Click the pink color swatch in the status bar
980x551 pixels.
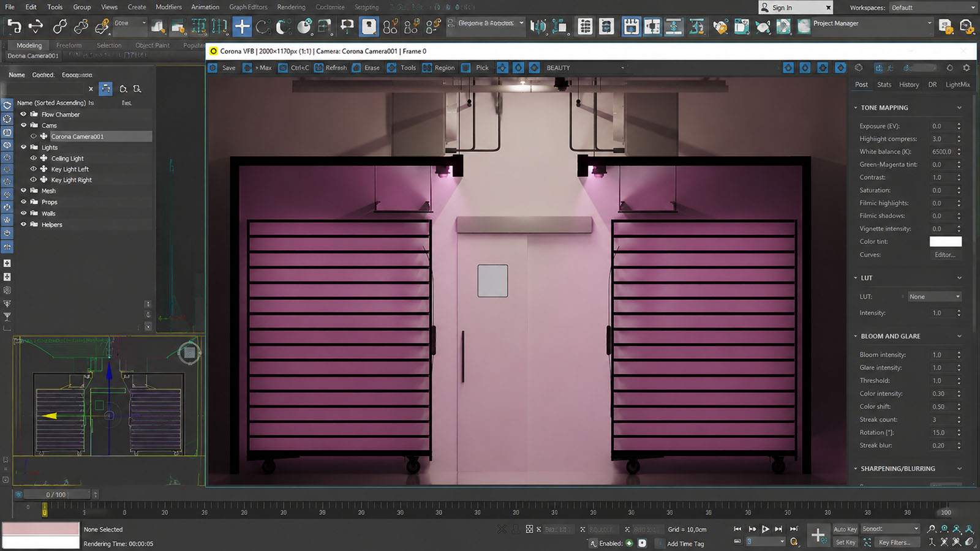coord(41,529)
